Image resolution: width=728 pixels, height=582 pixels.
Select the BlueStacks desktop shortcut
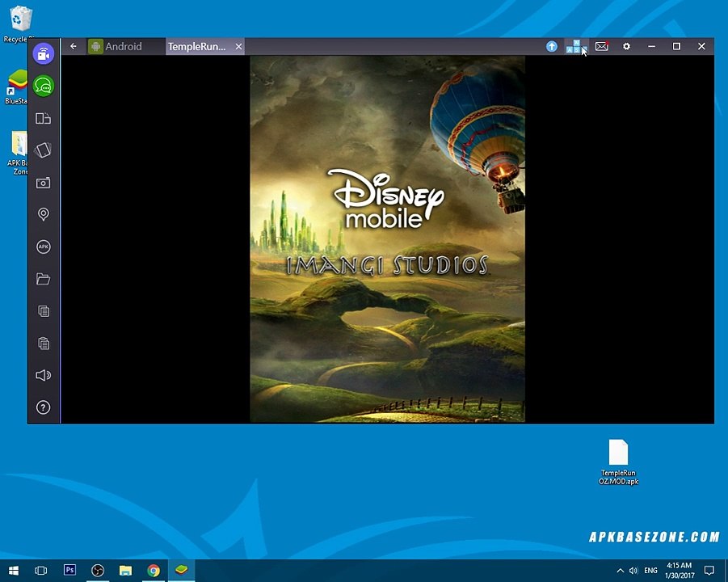tap(17, 87)
